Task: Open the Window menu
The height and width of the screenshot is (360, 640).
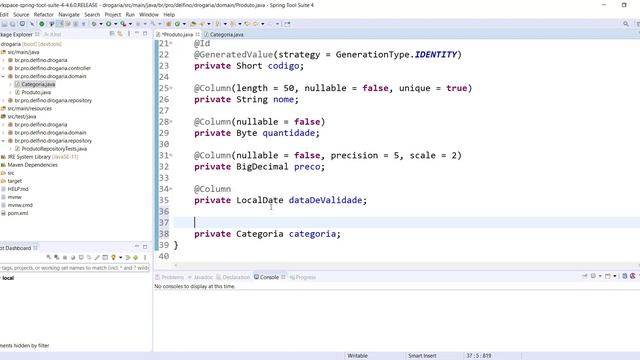Action: pos(149,14)
